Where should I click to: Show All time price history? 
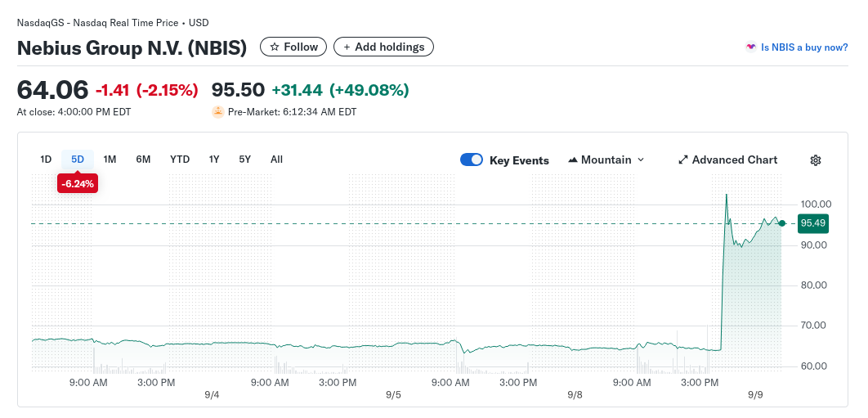[276, 160]
